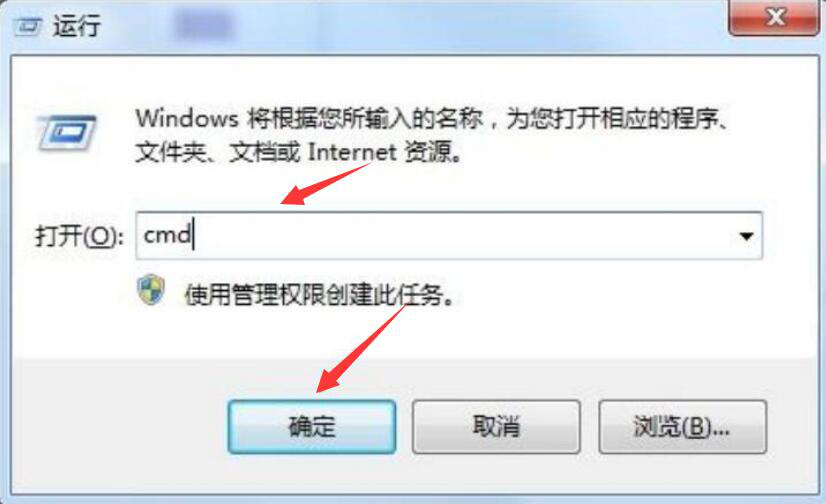Image resolution: width=826 pixels, height=504 pixels.
Task: Focus the empty area of 打开 input field
Action: click(464, 236)
